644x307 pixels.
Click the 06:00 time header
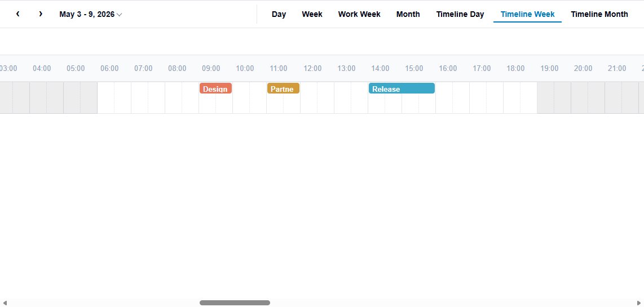coord(109,69)
